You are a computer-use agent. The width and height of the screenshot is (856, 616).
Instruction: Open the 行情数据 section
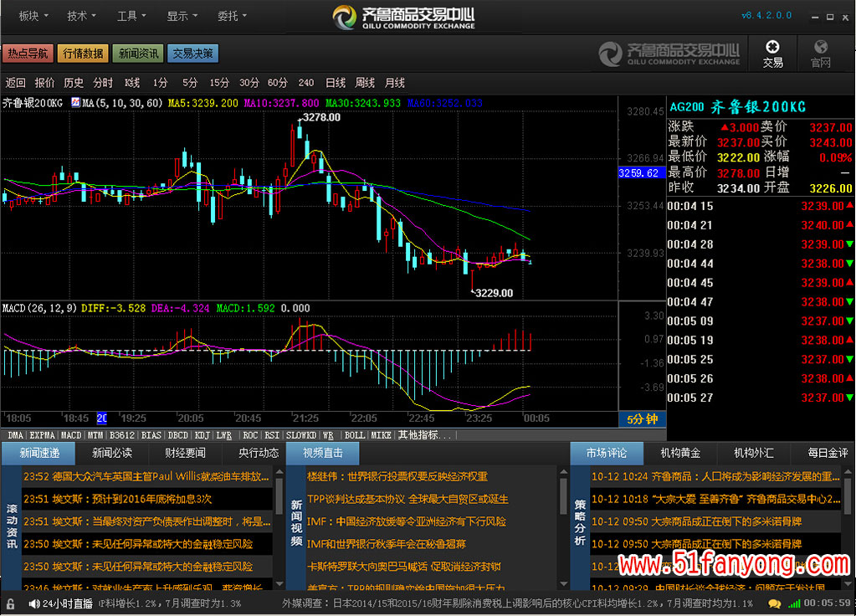(83, 53)
